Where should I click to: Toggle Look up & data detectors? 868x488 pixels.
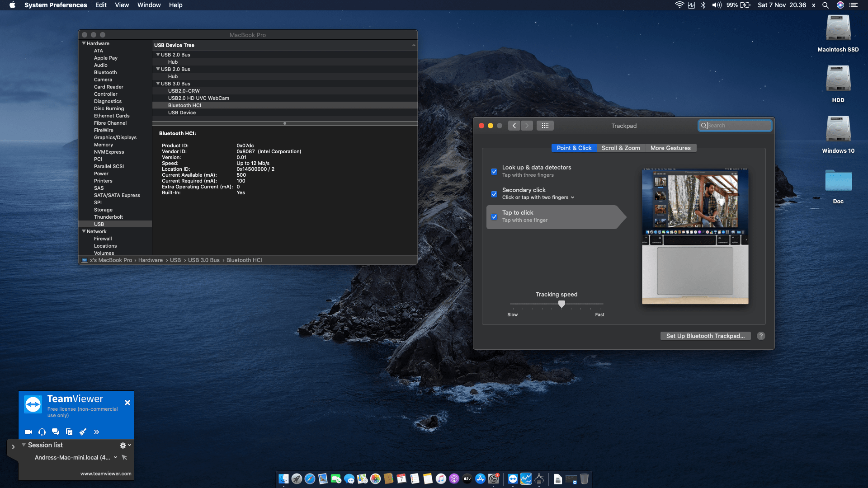pos(494,172)
